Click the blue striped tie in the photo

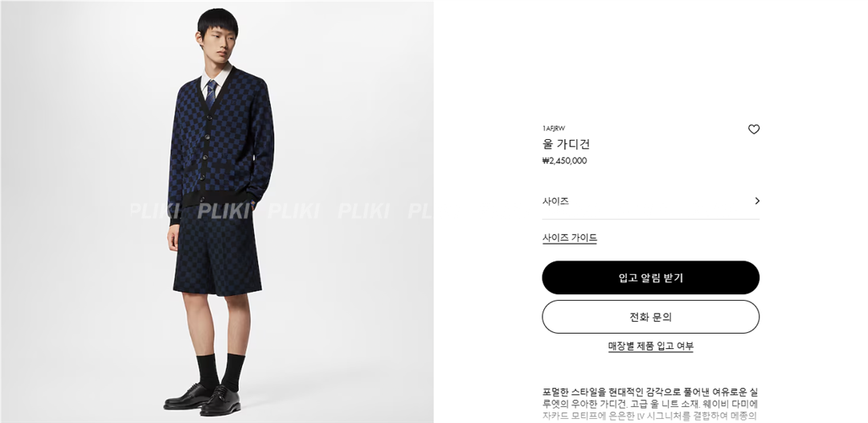point(211,94)
